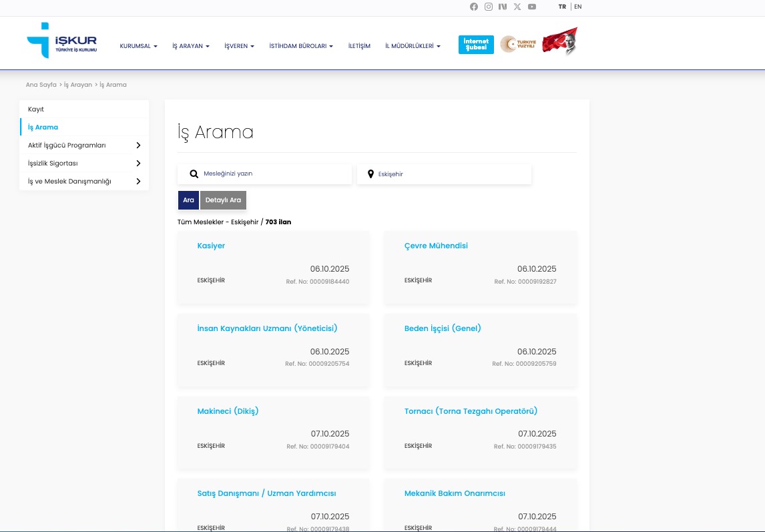
Task: Open the Facebook social media icon
Action: pyautogui.click(x=474, y=7)
